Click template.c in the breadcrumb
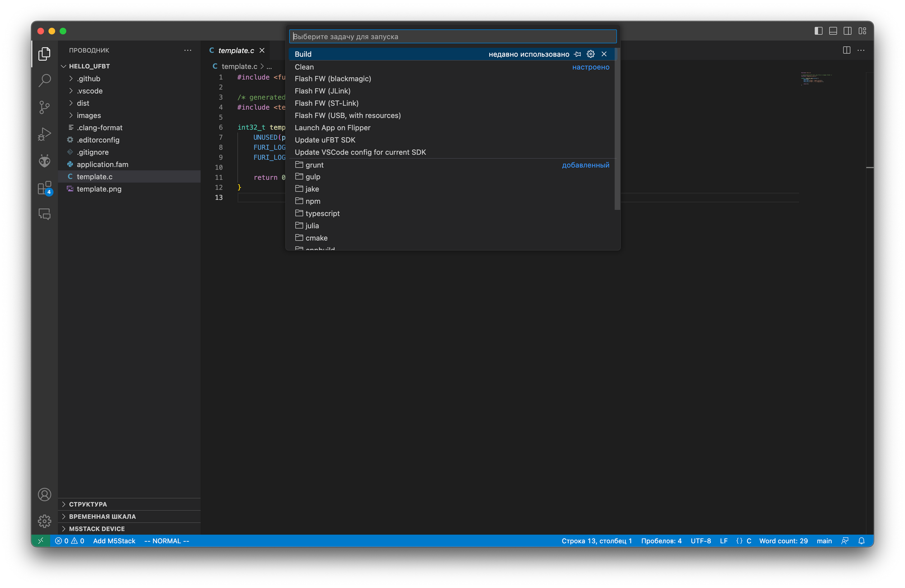The width and height of the screenshot is (905, 588). tap(239, 66)
